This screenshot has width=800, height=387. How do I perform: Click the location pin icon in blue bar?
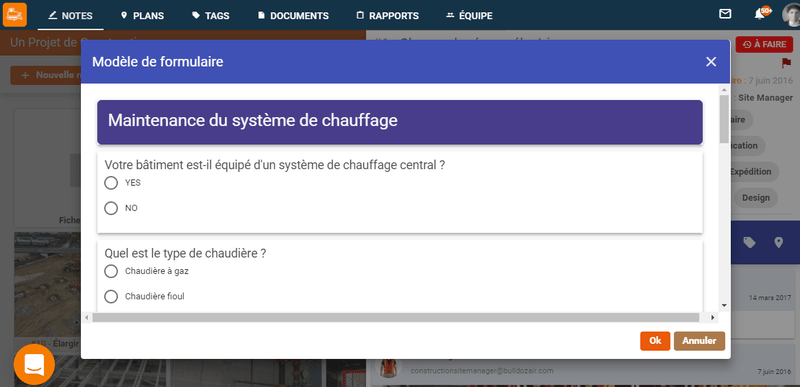point(778,243)
